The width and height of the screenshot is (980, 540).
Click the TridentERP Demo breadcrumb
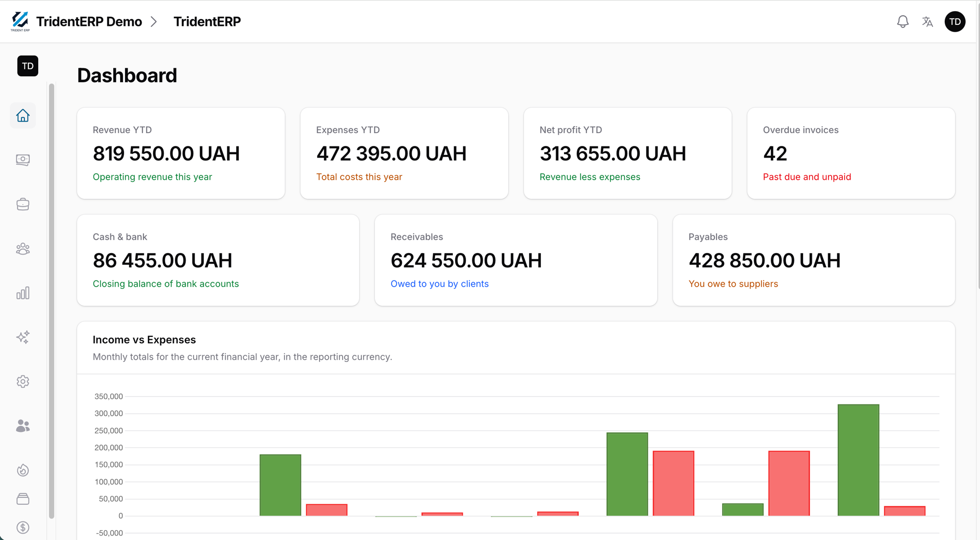89,22
